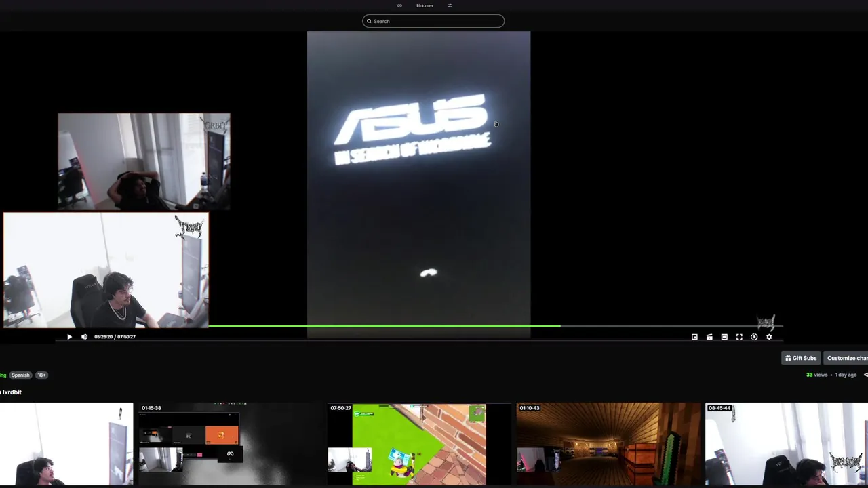Click the magnifier icon in the Search box

[x=369, y=21]
